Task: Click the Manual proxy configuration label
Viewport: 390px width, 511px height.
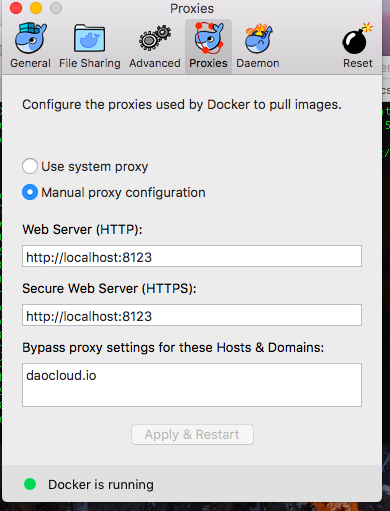Action: tap(123, 193)
